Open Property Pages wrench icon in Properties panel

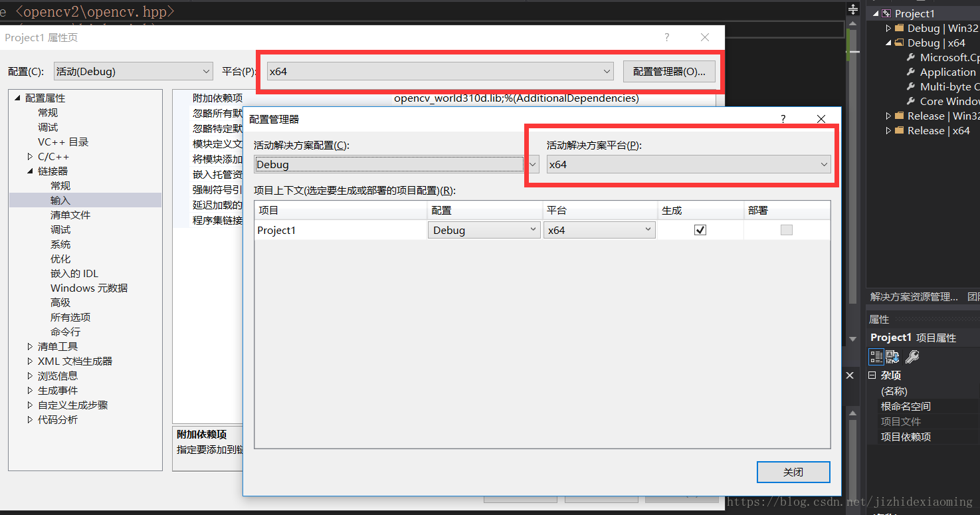click(912, 357)
